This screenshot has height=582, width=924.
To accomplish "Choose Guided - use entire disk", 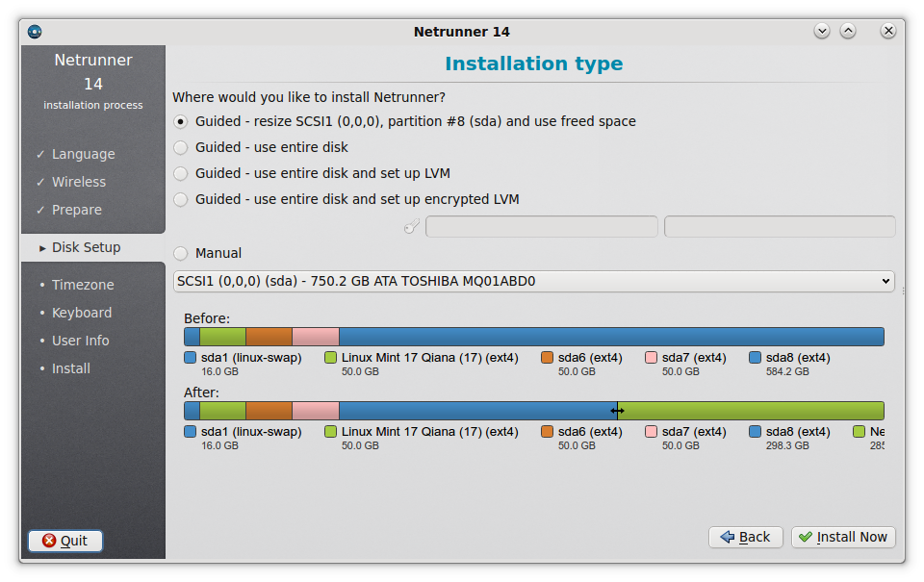I will (x=181, y=148).
